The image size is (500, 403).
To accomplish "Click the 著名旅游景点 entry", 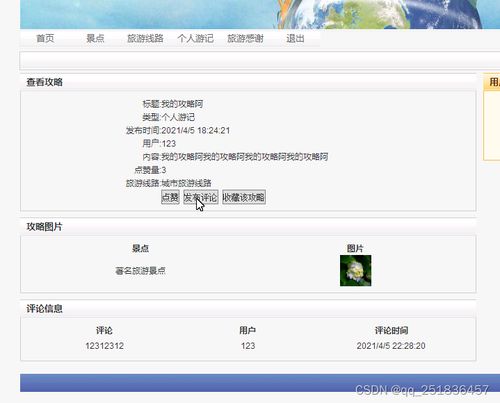I will coord(140,271).
